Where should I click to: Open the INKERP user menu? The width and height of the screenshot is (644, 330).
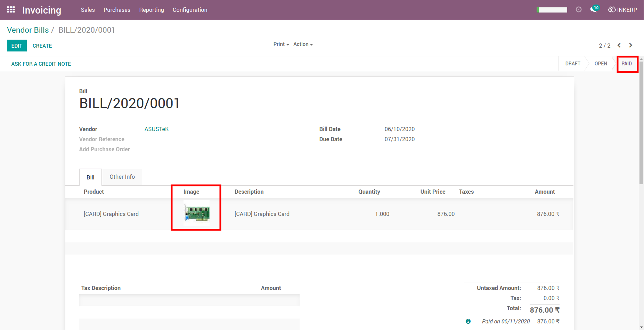pyautogui.click(x=622, y=10)
